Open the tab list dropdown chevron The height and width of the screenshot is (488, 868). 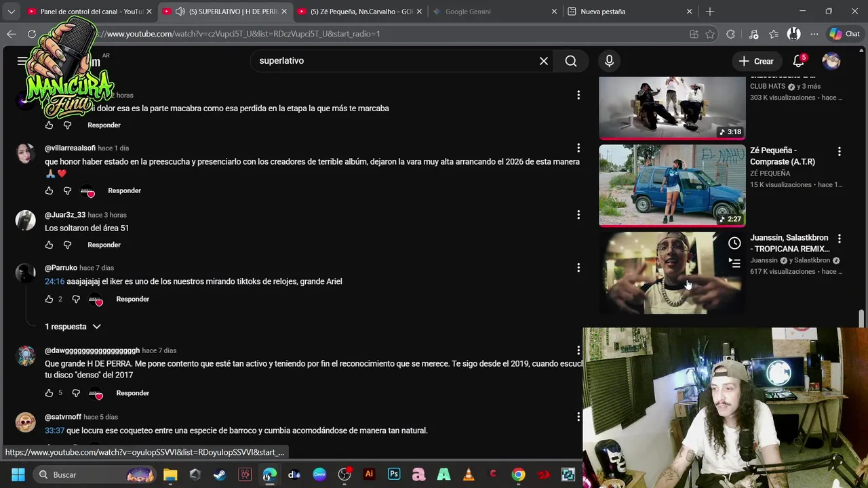[x=11, y=12]
